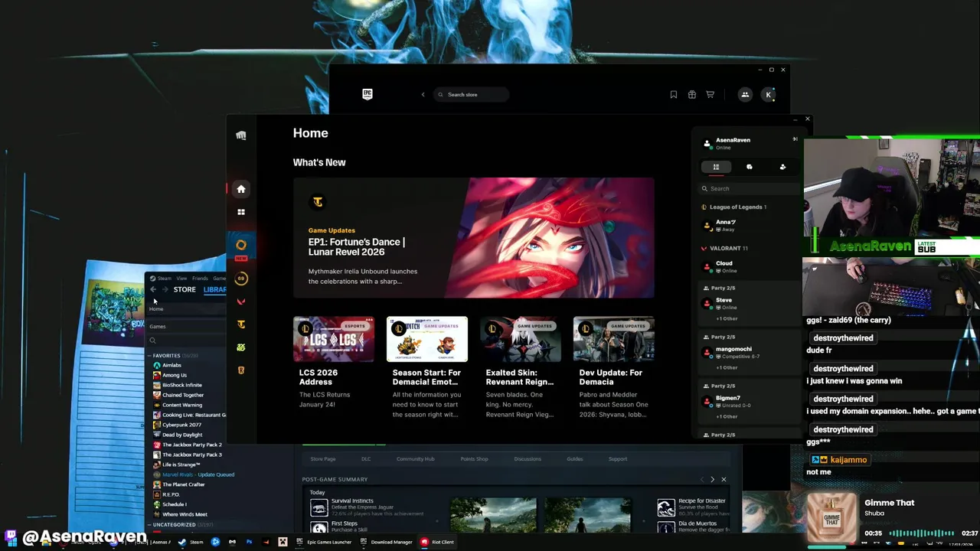Open Epic shopping cart icon

tap(710, 94)
